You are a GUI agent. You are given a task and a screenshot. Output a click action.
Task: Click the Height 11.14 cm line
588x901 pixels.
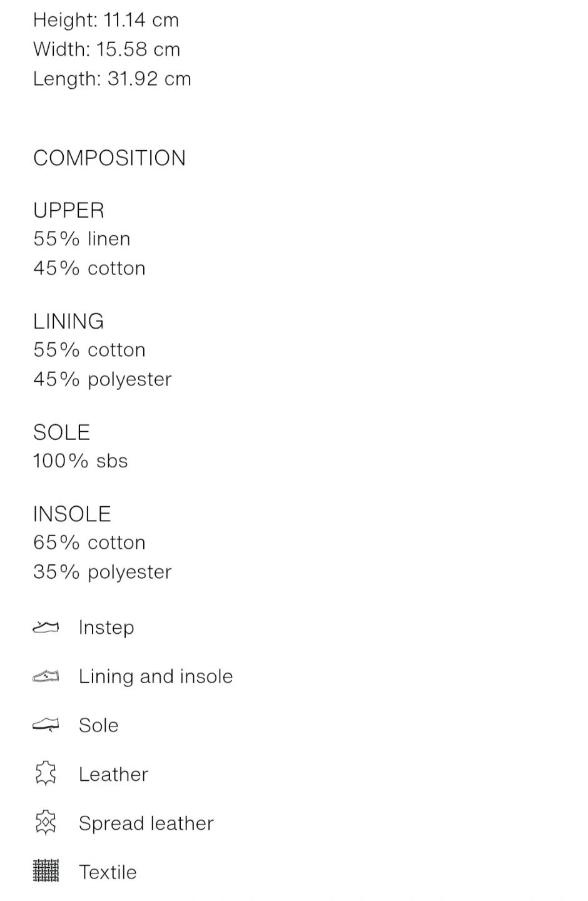pyautogui.click(x=106, y=20)
